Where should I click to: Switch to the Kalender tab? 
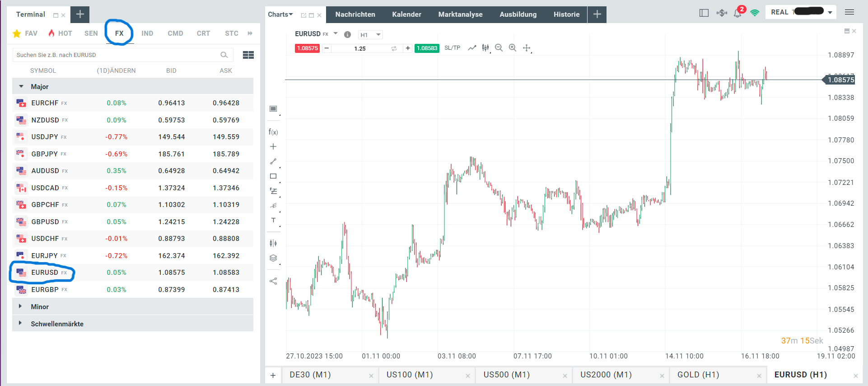click(406, 14)
